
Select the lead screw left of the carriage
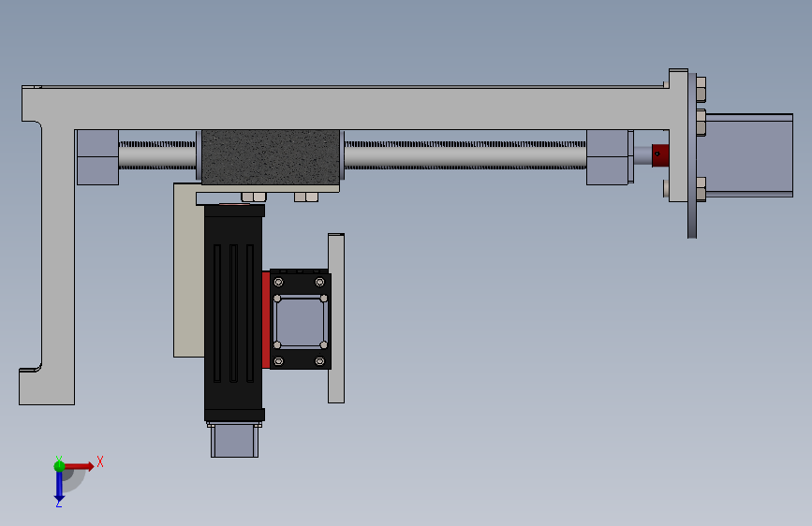click(157, 154)
